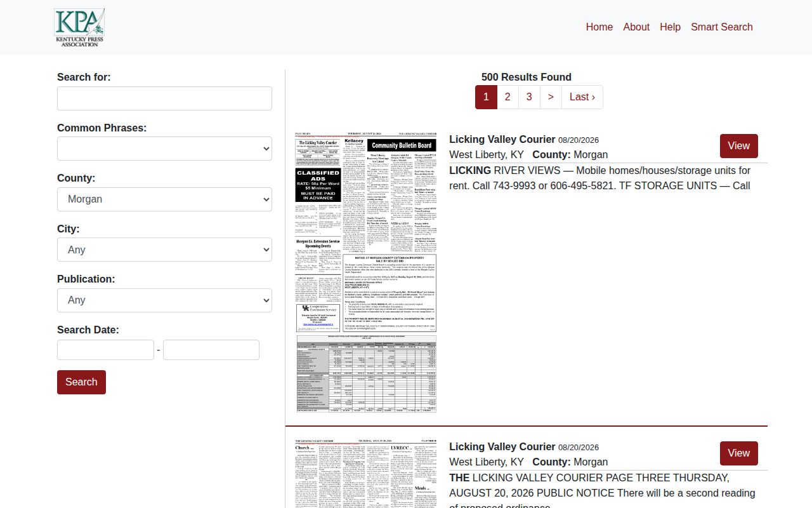Open the classified ads page thumbnail
Image resolution: width=812 pixels, height=508 pixels.
pyautogui.click(x=366, y=272)
